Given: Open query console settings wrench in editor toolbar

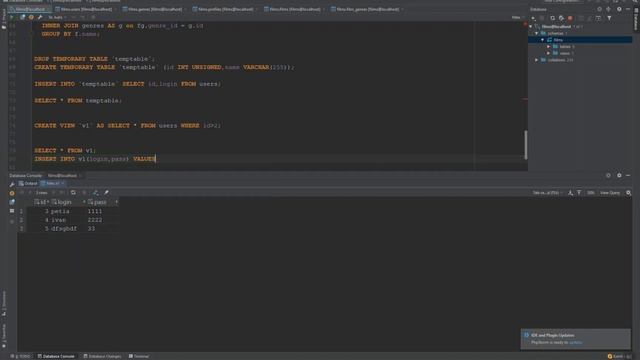Looking at the screenshot, I should point(40,18).
